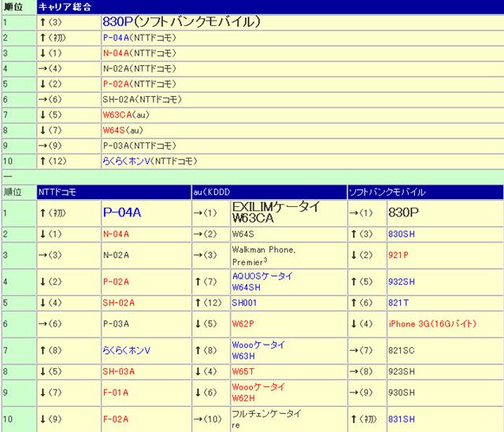Select らくらくホンV in docomo column
The height and width of the screenshot is (432, 504).
[x=127, y=350]
